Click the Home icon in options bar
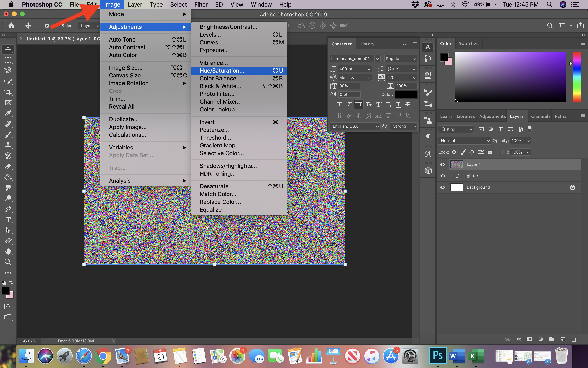The image size is (588, 368). [x=11, y=26]
